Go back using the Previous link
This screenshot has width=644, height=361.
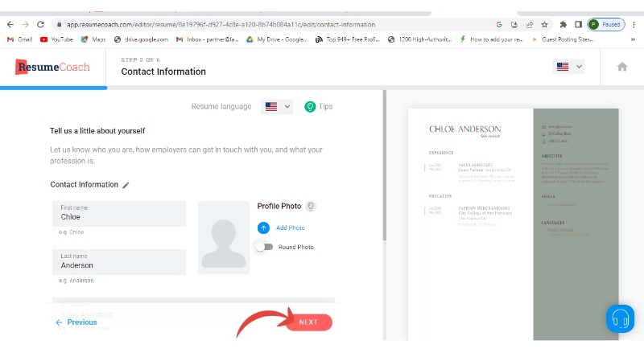76,322
